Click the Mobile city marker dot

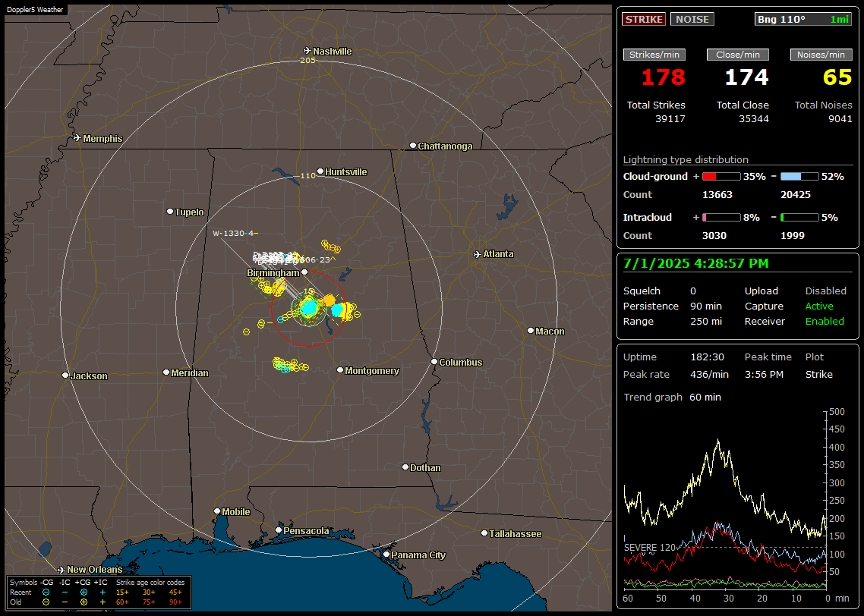point(217,511)
